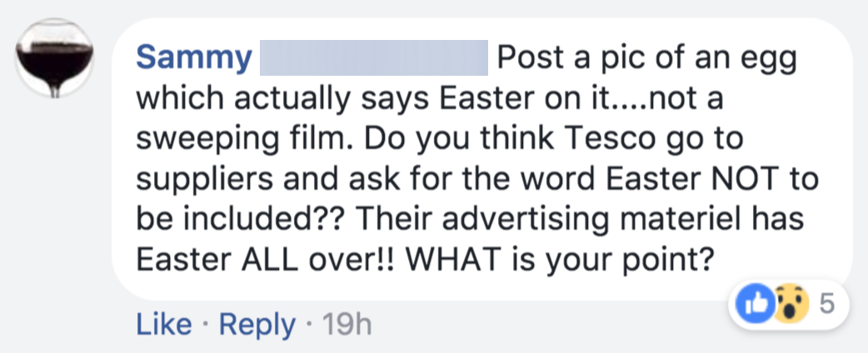
Task: Reply to Sammy's comment
Action: (257, 324)
